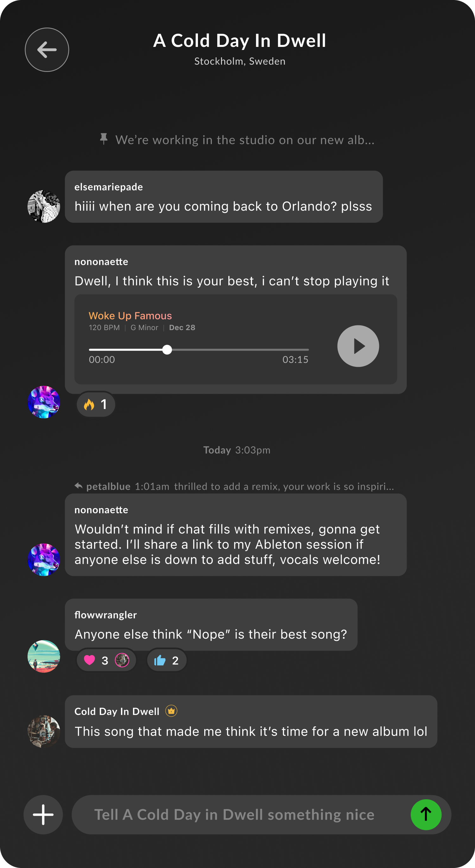View reactor avatar in heart reaction
The height and width of the screenshot is (868, 475).
pos(122,660)
